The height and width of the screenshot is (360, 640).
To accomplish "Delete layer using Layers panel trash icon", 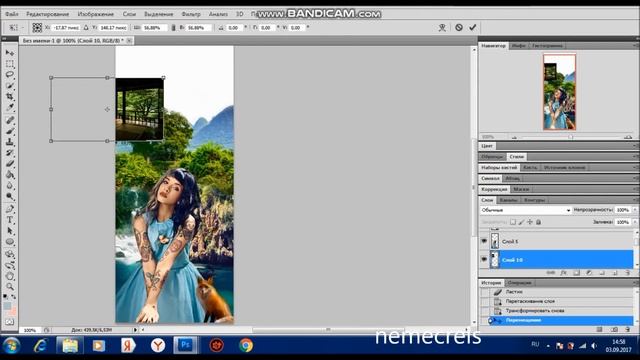I will (x=627, y=273).
